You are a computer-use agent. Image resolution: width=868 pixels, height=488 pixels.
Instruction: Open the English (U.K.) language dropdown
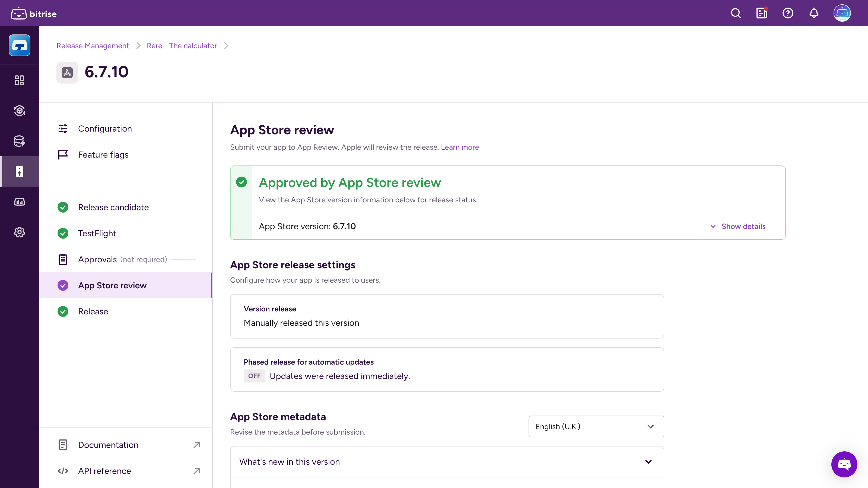(x=596, y=426)
